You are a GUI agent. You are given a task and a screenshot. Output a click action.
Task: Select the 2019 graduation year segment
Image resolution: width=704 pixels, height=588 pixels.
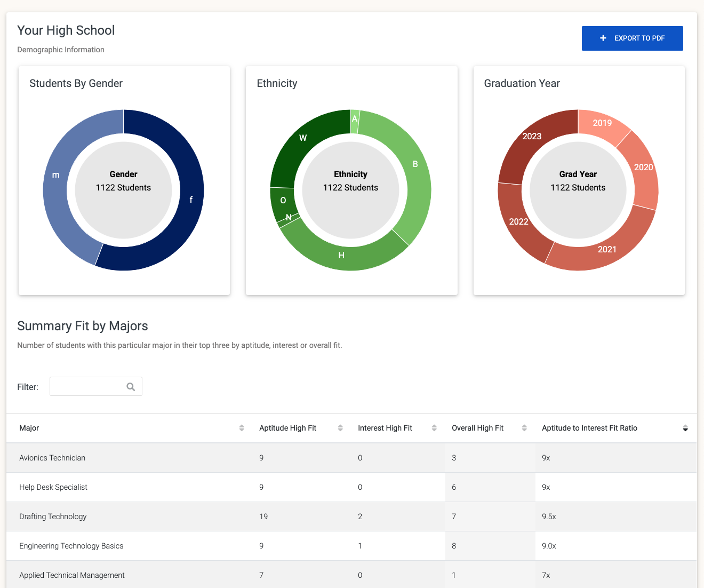click(602, 123)
